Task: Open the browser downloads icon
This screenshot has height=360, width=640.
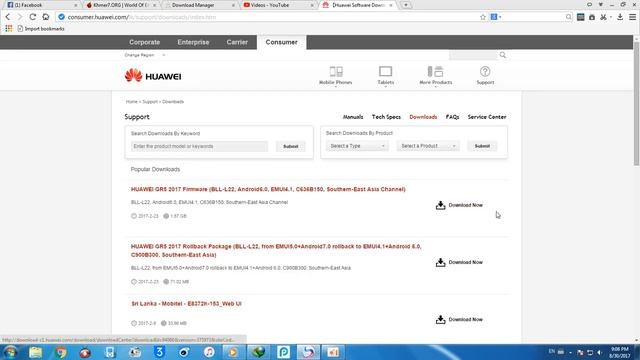Action: click(x=620, y=17)
